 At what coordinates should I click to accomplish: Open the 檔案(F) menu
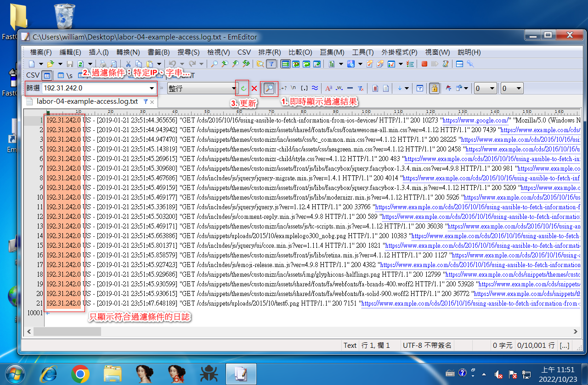41,52
